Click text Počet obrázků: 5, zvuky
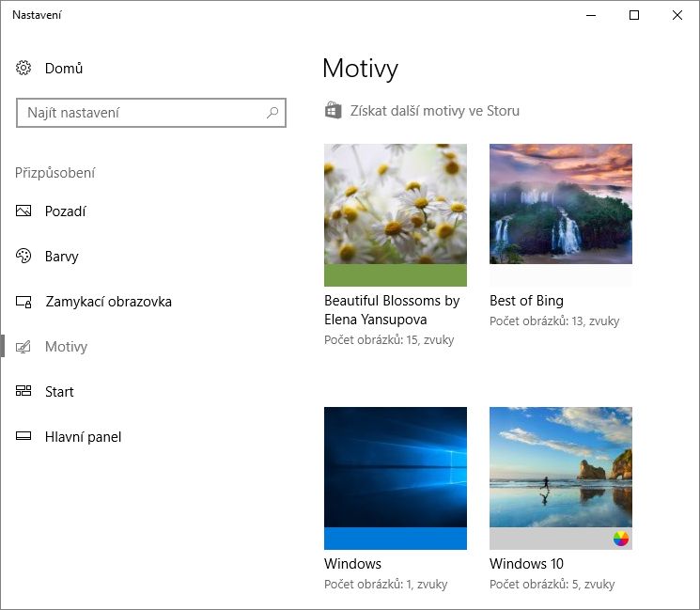This screenshot has width=700, height=610. [x=552, y=584]
